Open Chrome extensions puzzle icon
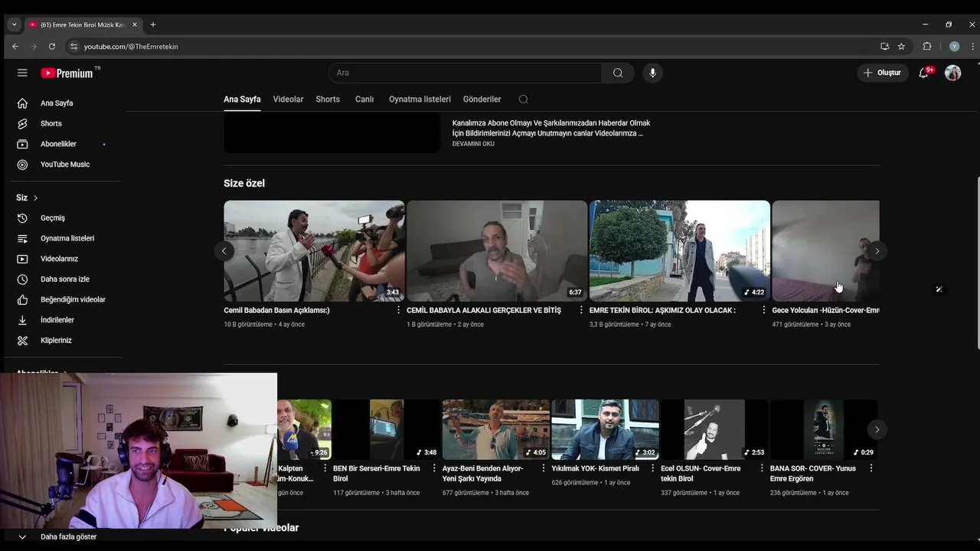 [x=927, y=47]
